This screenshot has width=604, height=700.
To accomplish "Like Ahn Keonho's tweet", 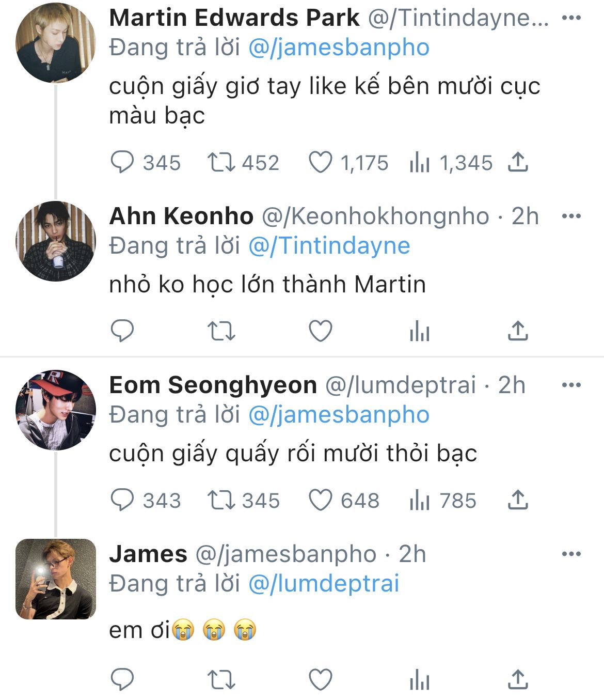I will (x=320, y=331).
